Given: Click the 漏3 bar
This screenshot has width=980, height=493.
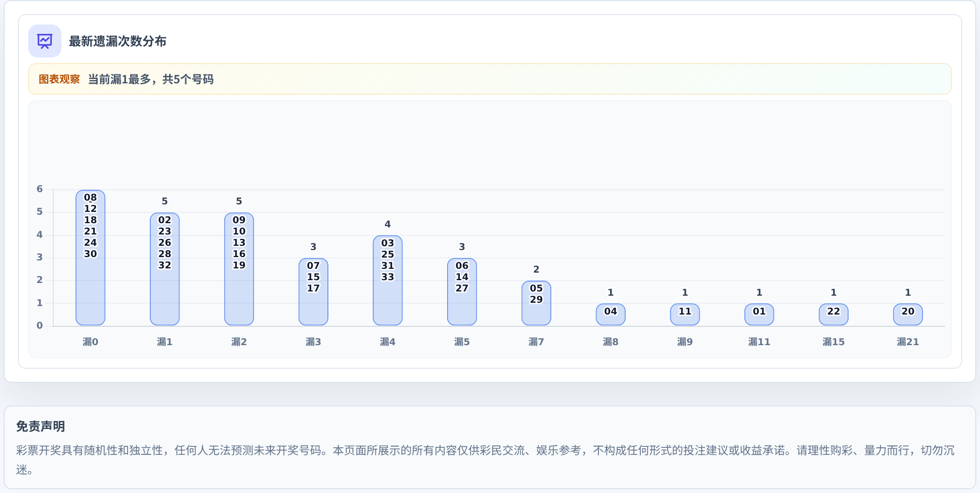Looking at the screenshot, I should [313, 292].
